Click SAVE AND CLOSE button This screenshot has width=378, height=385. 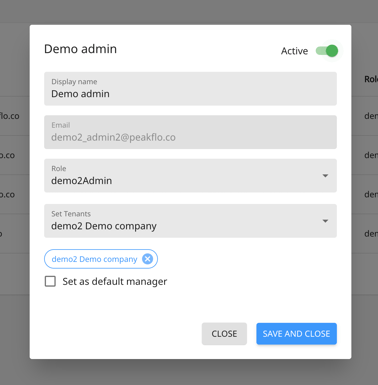[296, 334]
